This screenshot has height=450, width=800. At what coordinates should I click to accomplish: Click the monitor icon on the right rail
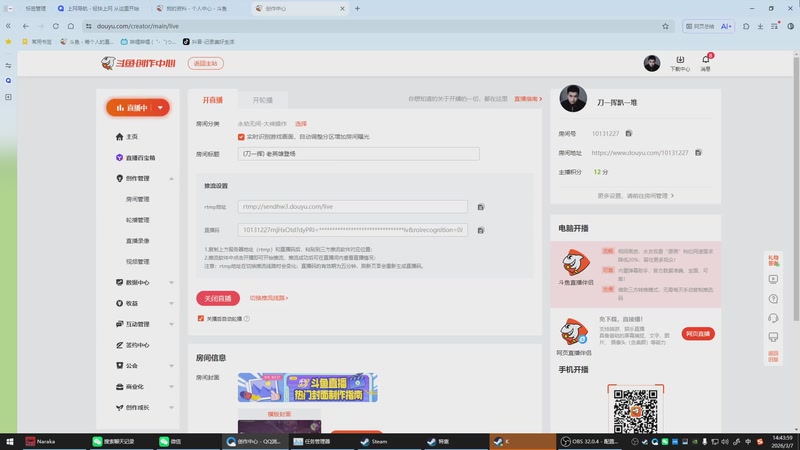[773, 337]
